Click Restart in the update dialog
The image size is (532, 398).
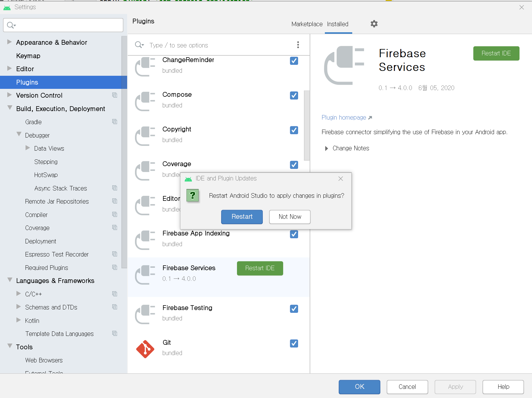[242, 217]
